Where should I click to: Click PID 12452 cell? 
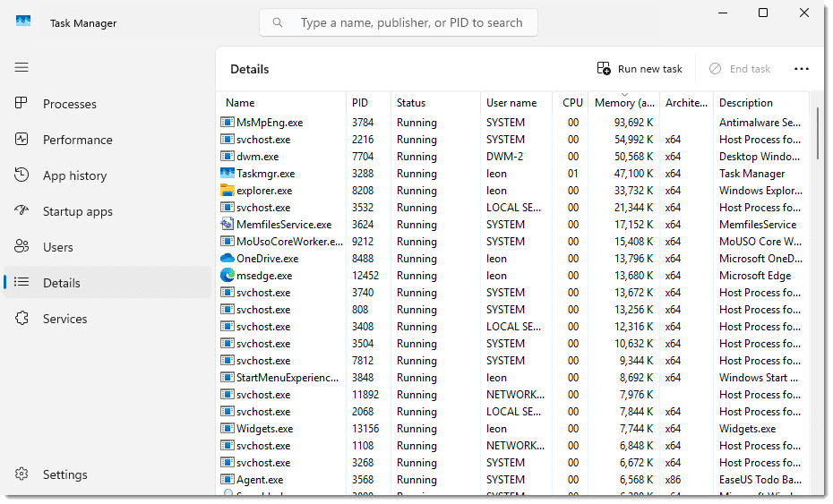365,275
